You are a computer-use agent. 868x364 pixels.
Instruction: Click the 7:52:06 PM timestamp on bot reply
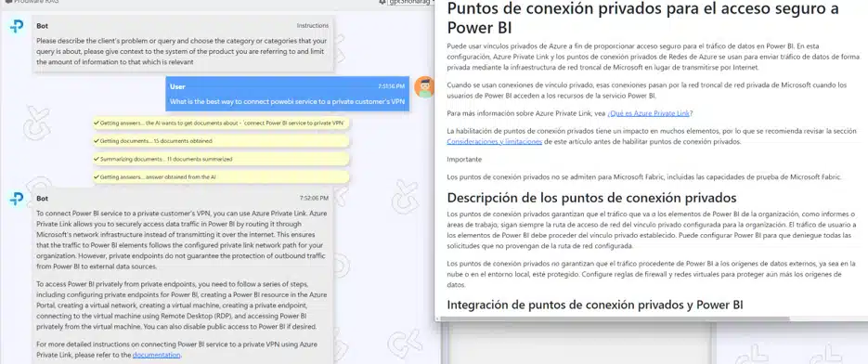coord(314,198)
